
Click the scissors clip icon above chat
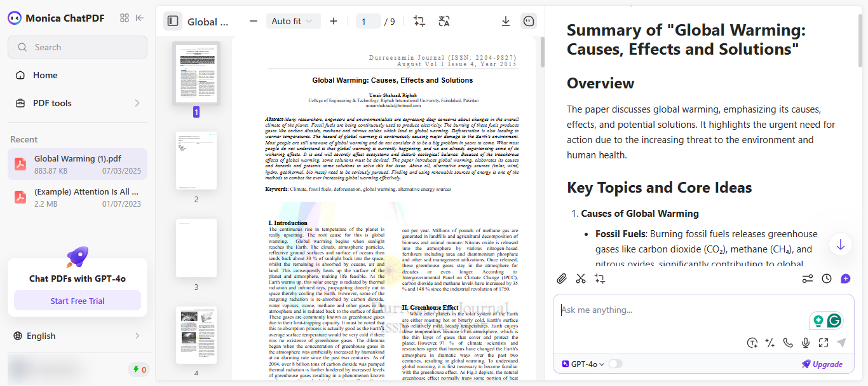[581, 279]
